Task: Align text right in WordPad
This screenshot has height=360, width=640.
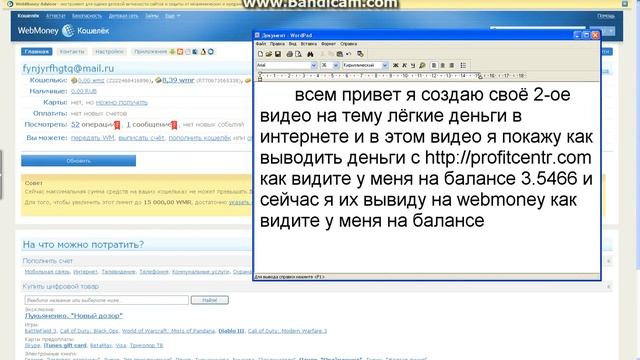Action: tap(451, 65)
